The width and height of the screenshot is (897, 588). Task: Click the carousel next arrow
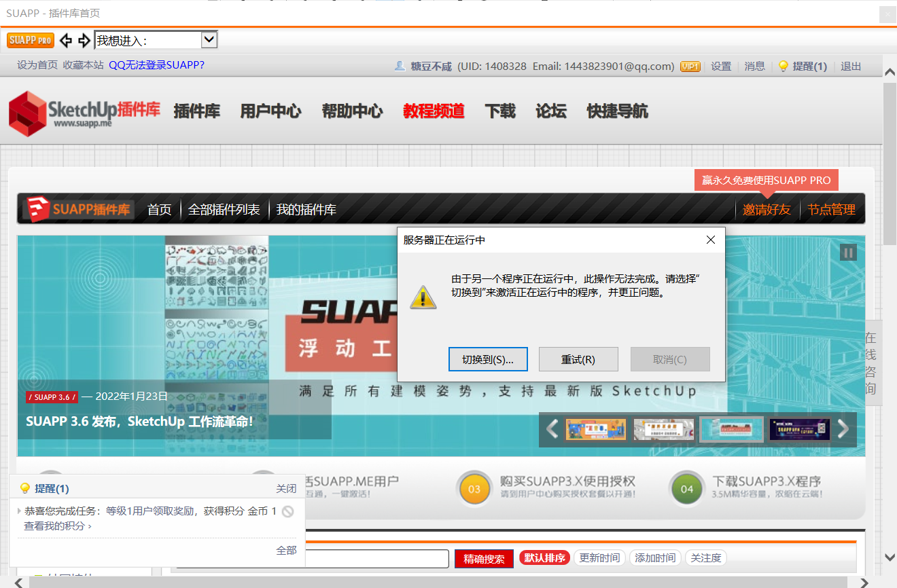coord(843,429)
